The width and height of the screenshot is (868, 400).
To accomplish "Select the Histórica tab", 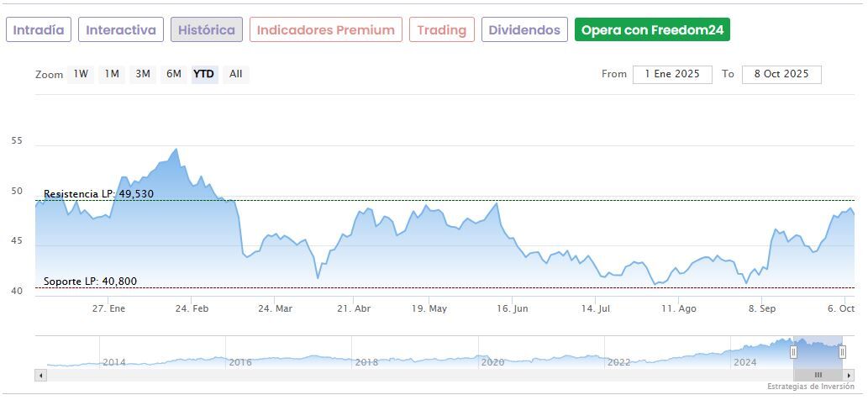I will (207, 30).
